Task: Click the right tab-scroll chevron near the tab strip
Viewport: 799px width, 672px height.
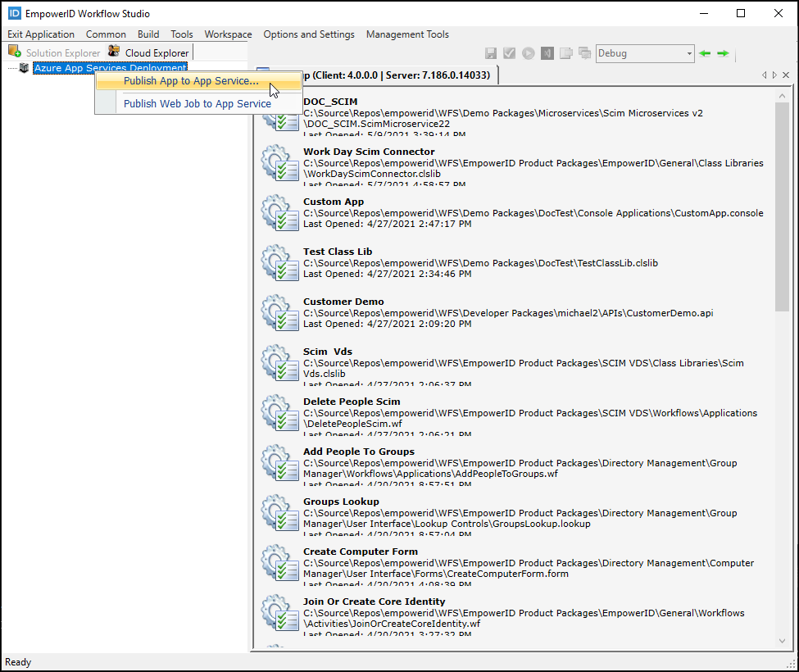Action: (x=774, y=75)
